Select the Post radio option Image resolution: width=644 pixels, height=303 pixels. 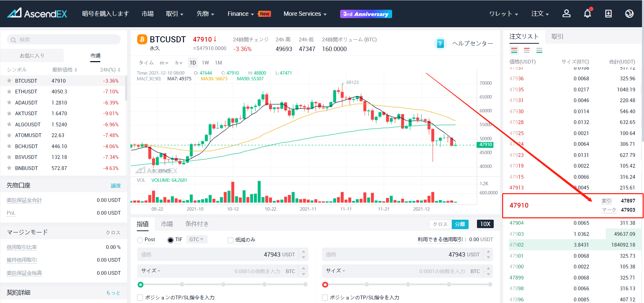[140, 240]
